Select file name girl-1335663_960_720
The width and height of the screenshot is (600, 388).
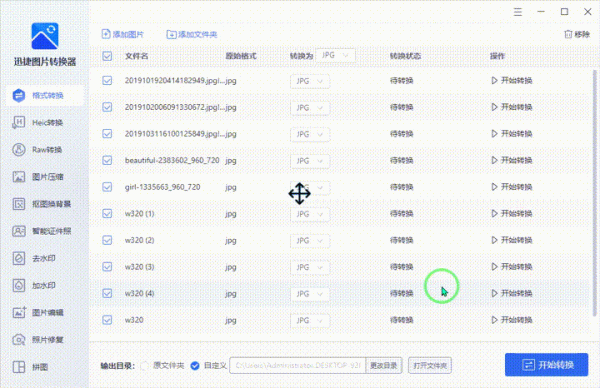pos(162,187)
